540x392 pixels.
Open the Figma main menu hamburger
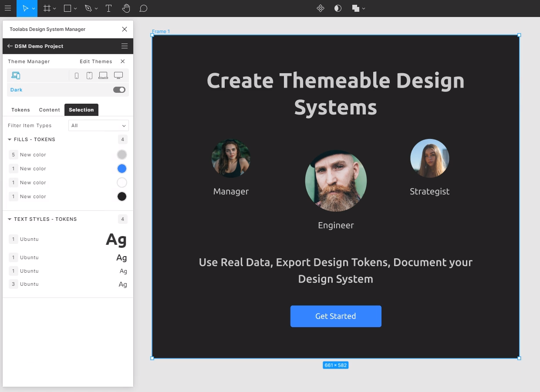pos(8,8)
